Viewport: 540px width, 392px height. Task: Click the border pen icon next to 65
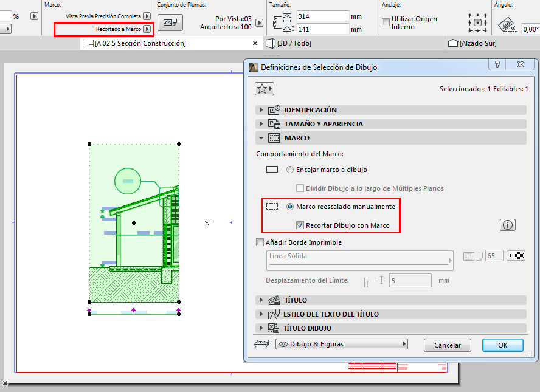(480, 256)
